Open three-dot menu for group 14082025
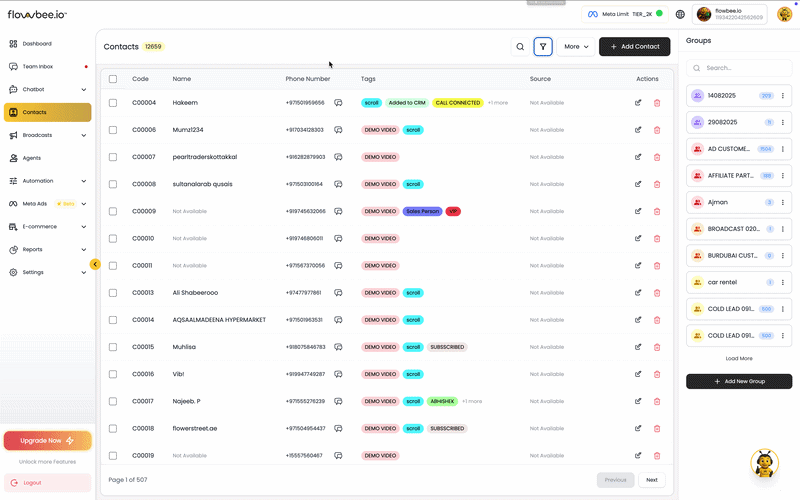This screenshot has width=800, height=500. coord(782,95)
